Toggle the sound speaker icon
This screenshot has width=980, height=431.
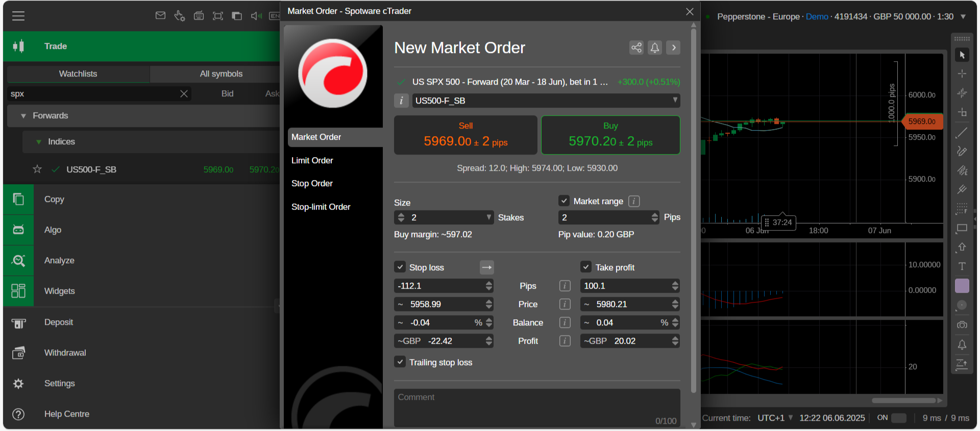coord(256,16)
